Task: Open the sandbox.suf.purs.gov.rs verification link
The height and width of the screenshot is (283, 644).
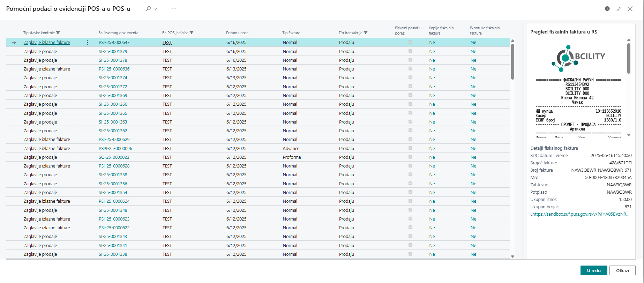Action: [580, 214]
